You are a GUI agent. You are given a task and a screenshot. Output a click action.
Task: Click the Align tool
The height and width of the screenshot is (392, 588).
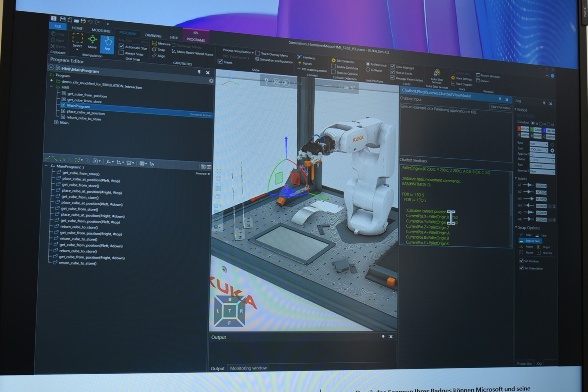click(x=159, y=56)
